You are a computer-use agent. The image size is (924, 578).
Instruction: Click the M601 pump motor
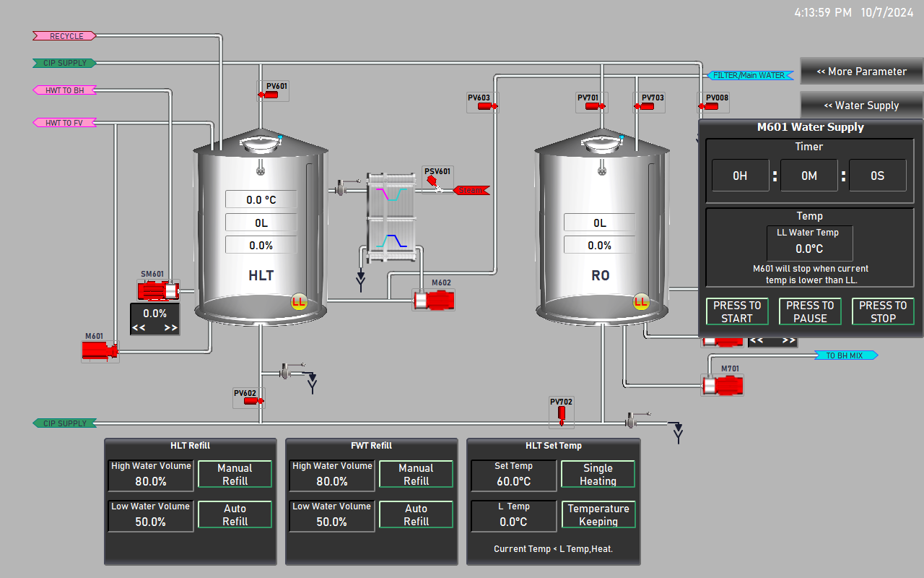pos(100,350)
